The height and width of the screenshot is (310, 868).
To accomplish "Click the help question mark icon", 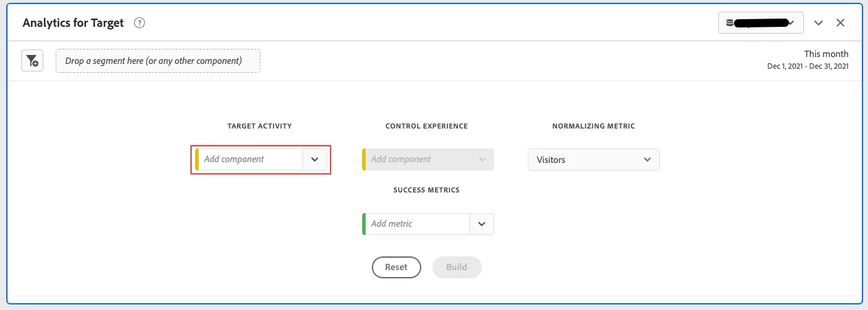I will (140, 23).
